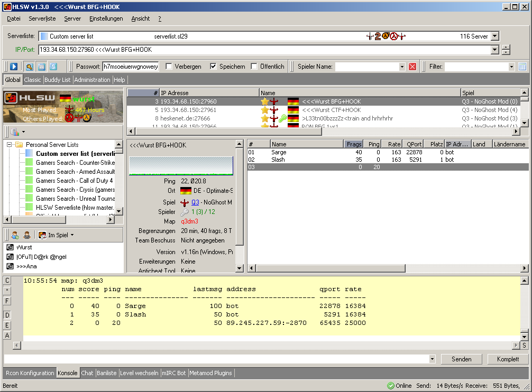Click the add buddy icon
This screenshot has height=392, width=532.
(15, 235)
